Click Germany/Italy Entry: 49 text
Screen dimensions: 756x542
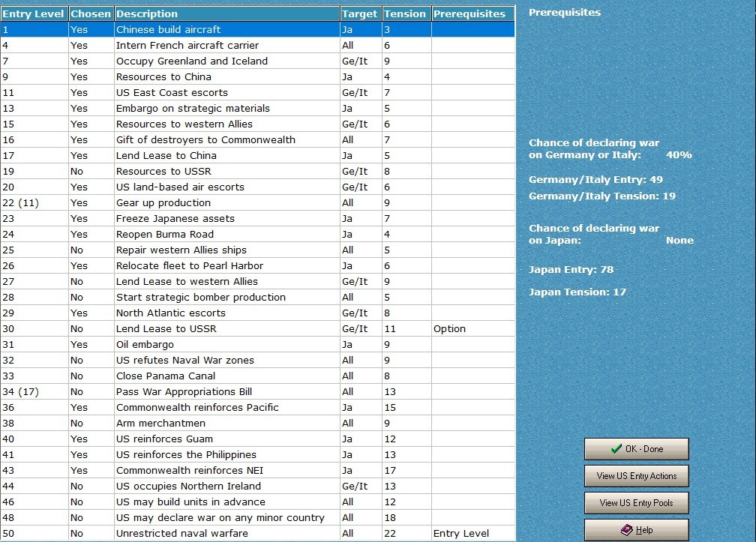tap(596, 180)
